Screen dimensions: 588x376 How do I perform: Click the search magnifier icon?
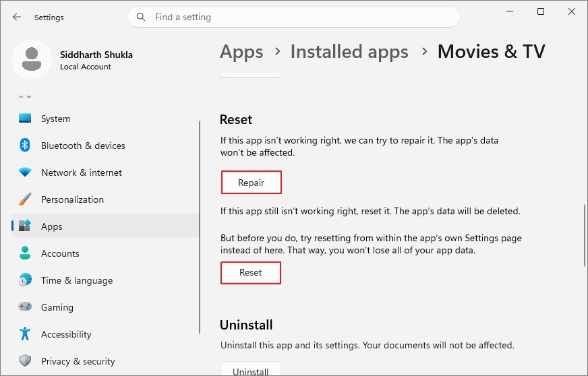141,17
